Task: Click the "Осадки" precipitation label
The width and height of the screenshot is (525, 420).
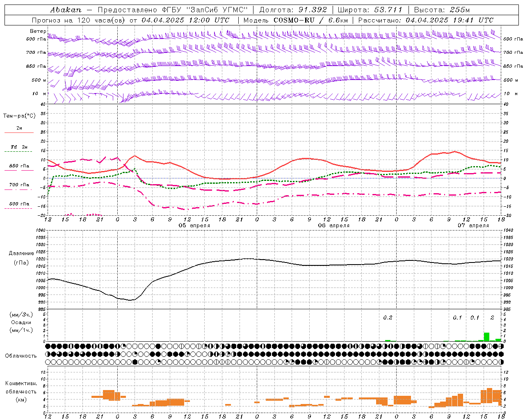Action: coord(21,322)
